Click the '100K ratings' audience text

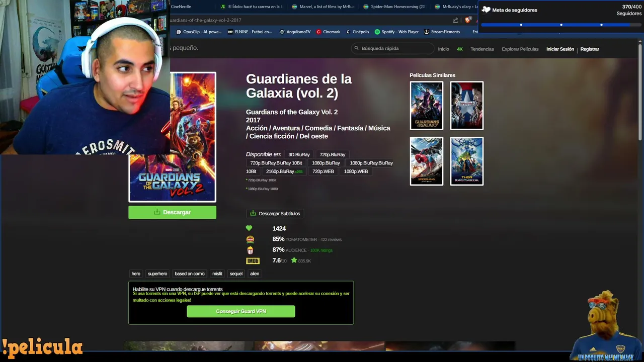(321, 250)
